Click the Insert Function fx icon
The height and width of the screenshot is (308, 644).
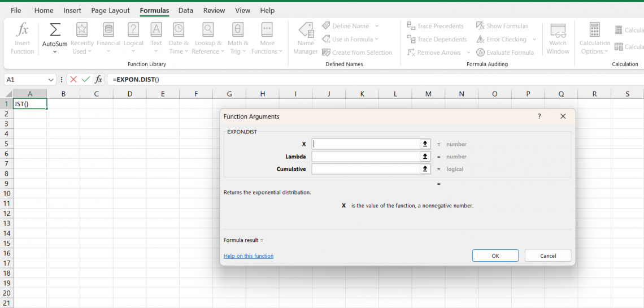[23, 30]
